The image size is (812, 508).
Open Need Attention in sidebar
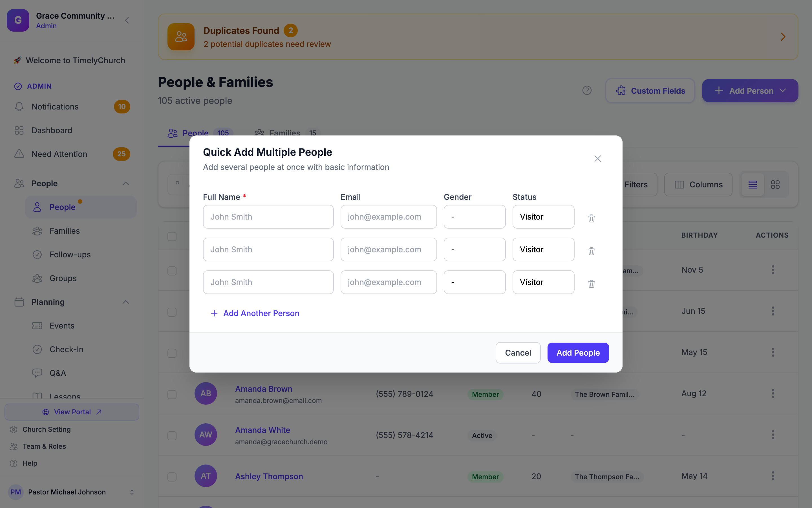pyautogui.click(x=72, y=154)
